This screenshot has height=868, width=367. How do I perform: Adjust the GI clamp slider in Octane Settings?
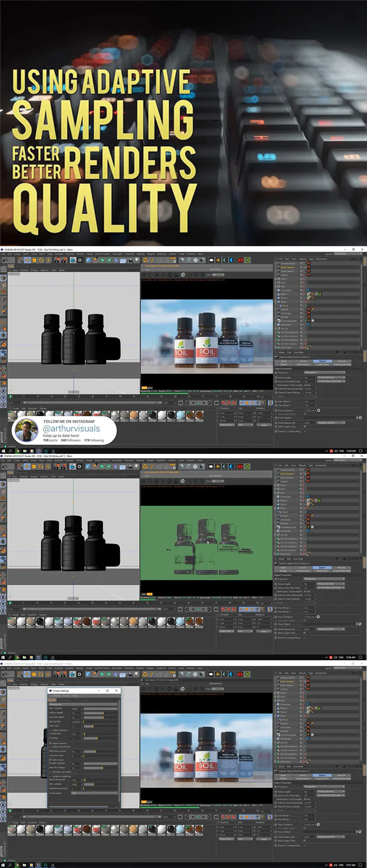(x=101, y=739)
